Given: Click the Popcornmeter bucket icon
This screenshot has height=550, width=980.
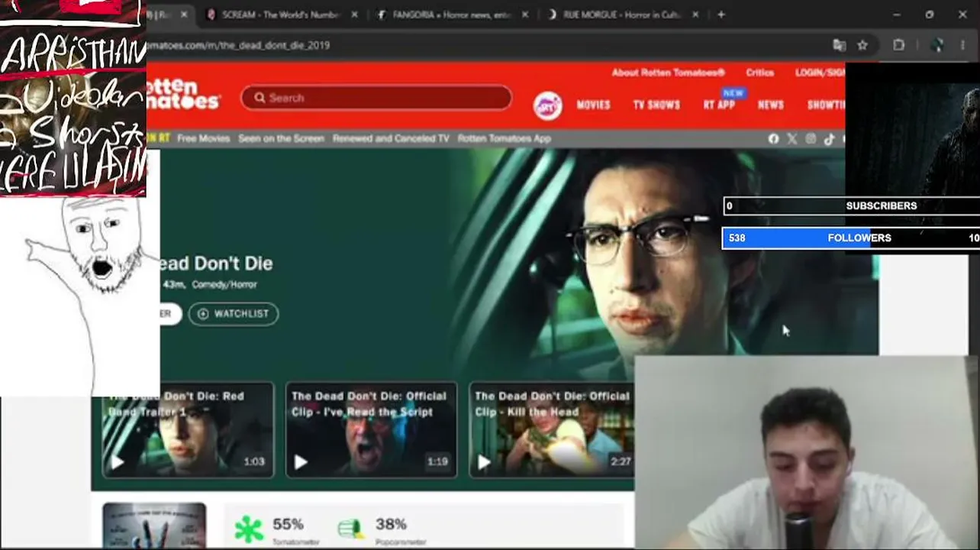Looking at the screenshot, I should tap(350, 529).
